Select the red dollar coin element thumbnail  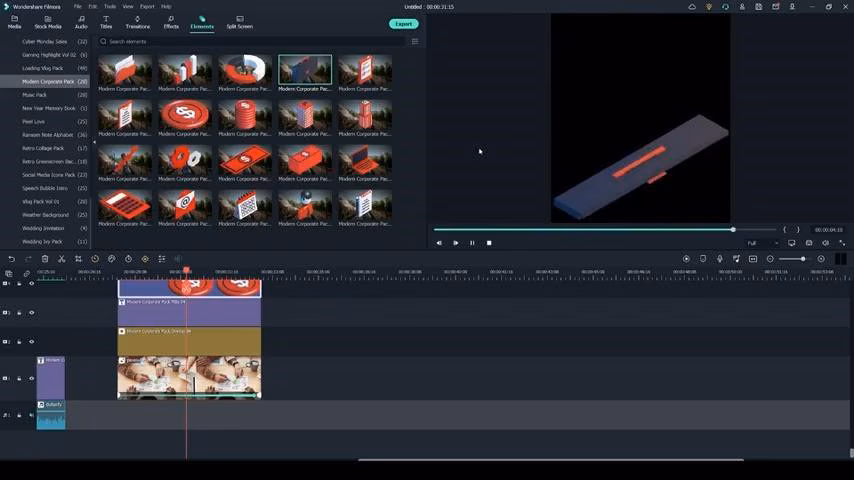(185, 114)
